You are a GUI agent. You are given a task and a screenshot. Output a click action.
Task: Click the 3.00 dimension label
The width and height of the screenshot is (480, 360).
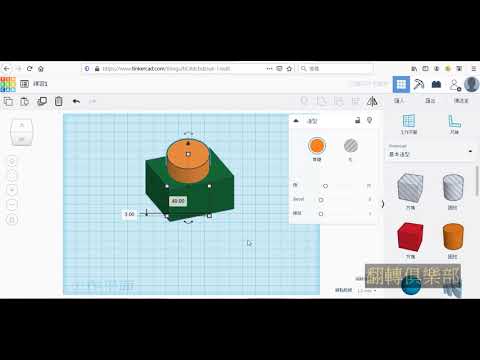(x=129, y=214)
